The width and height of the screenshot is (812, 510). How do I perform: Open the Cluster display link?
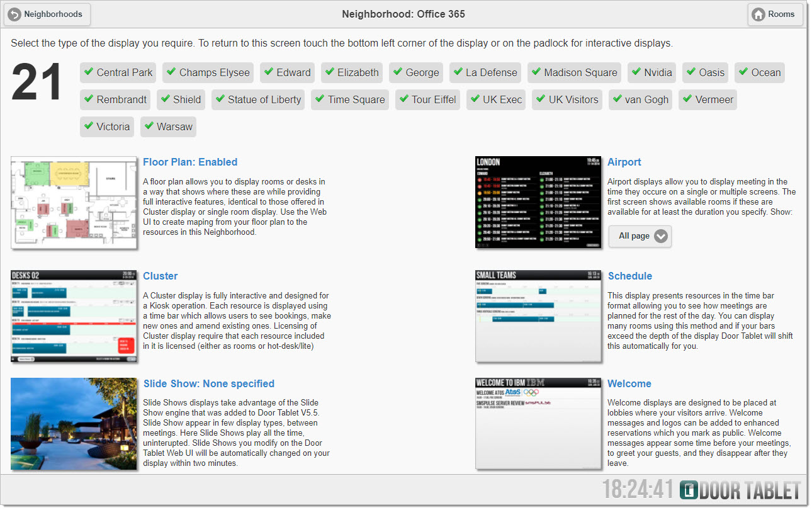(161, 276)
